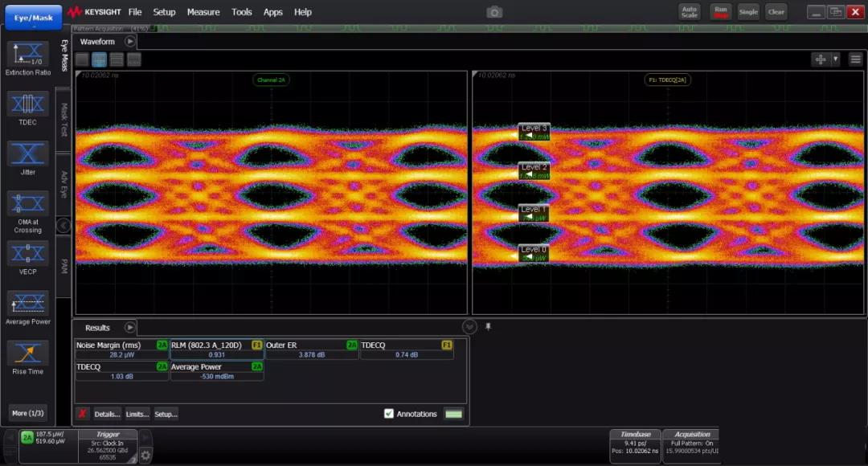Expand the Results panel arrow
This screenshot has height=466, width=868.
130,328
